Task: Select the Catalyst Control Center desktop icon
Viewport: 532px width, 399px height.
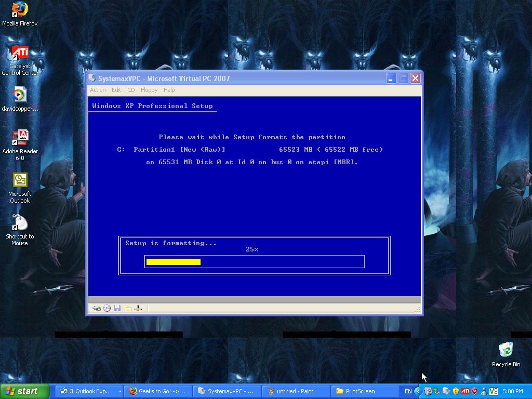Action: pos(20,61)
